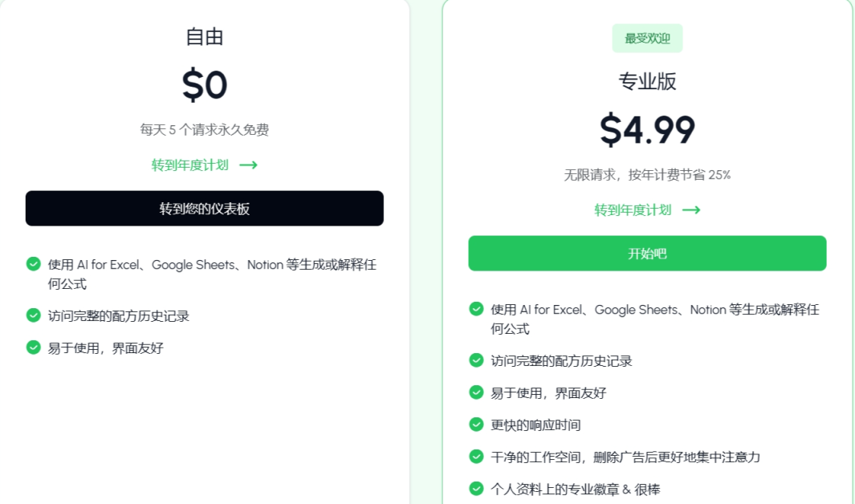855x504 pixels.
Task: Click check icon beside 易于使用 in 自由 card
Action: (x=33, y=348)
